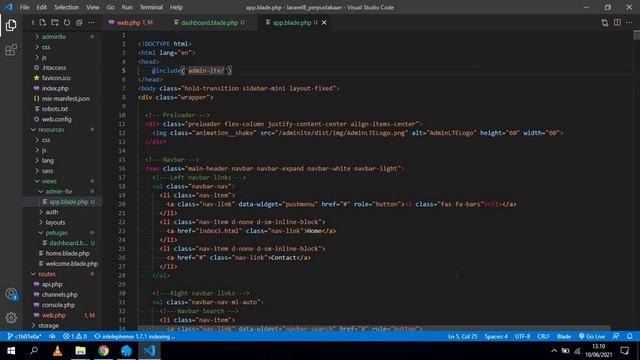Open the Edit menu
This screenshot has height=360, width=640.
(42, 7)
